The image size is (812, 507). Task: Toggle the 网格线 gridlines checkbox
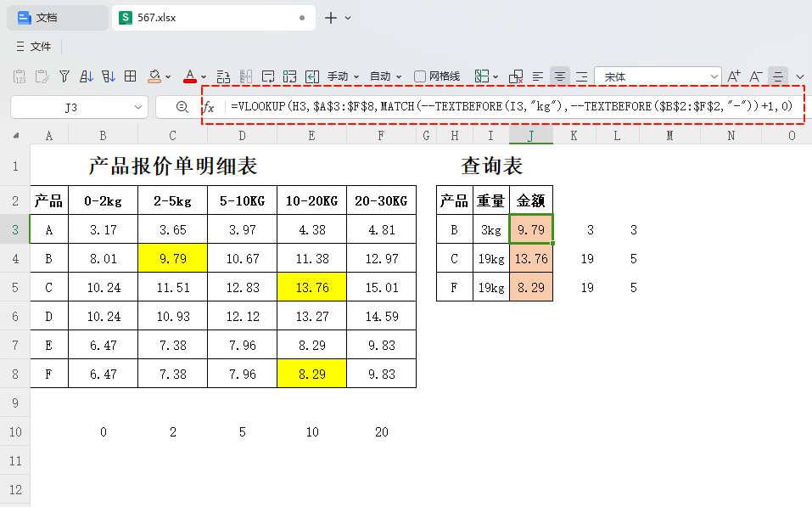pos(420,76)
